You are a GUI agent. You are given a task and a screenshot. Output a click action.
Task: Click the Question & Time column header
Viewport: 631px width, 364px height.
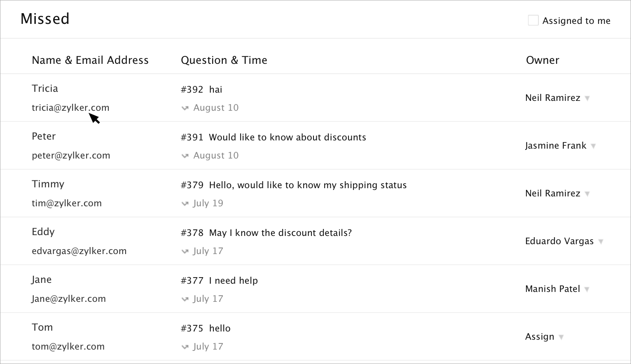[x=224, y=60]
